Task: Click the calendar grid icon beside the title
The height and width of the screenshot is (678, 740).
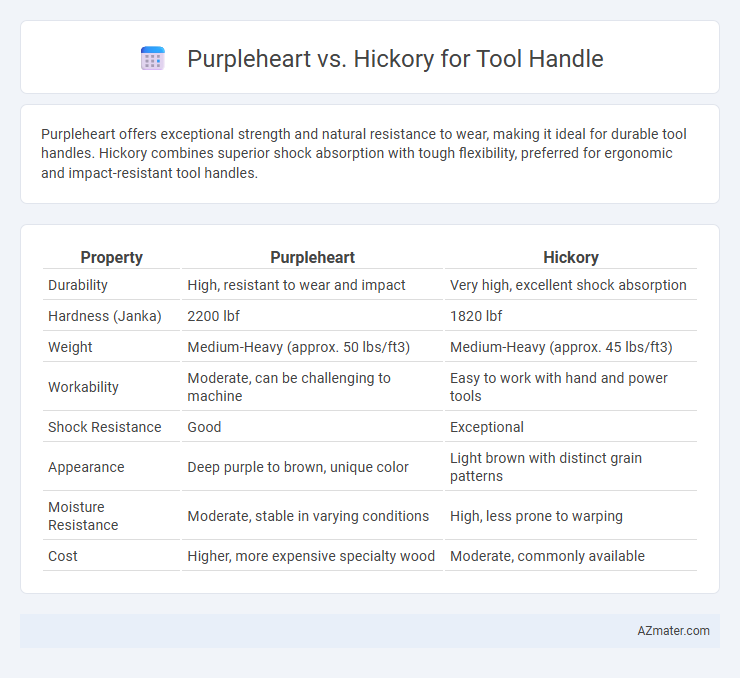Action: [x=152, y=59]
